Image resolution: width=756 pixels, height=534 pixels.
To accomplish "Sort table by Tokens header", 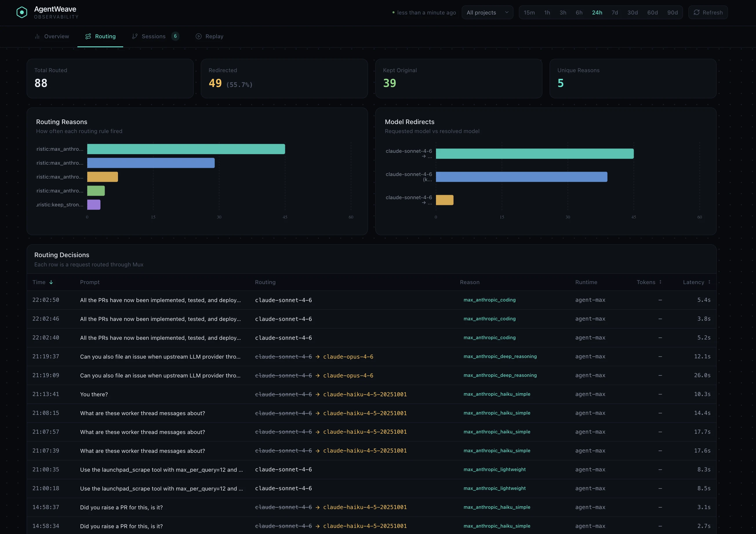I will (649, 282).
